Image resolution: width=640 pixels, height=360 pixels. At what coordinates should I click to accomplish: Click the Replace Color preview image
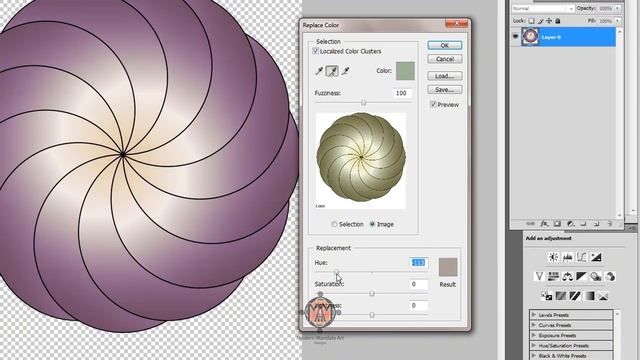click(x=361, y=160)
